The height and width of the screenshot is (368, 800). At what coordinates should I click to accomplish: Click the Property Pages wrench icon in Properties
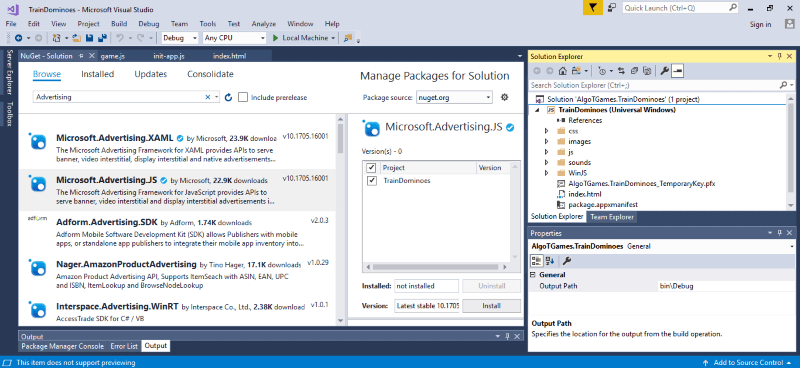point(566,261)
